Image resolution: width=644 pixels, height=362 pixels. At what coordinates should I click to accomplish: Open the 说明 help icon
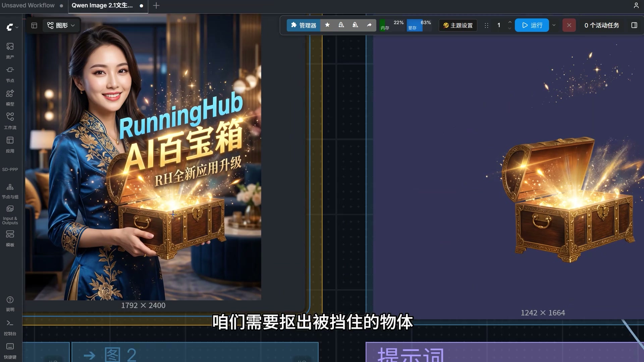coord(10,304)
